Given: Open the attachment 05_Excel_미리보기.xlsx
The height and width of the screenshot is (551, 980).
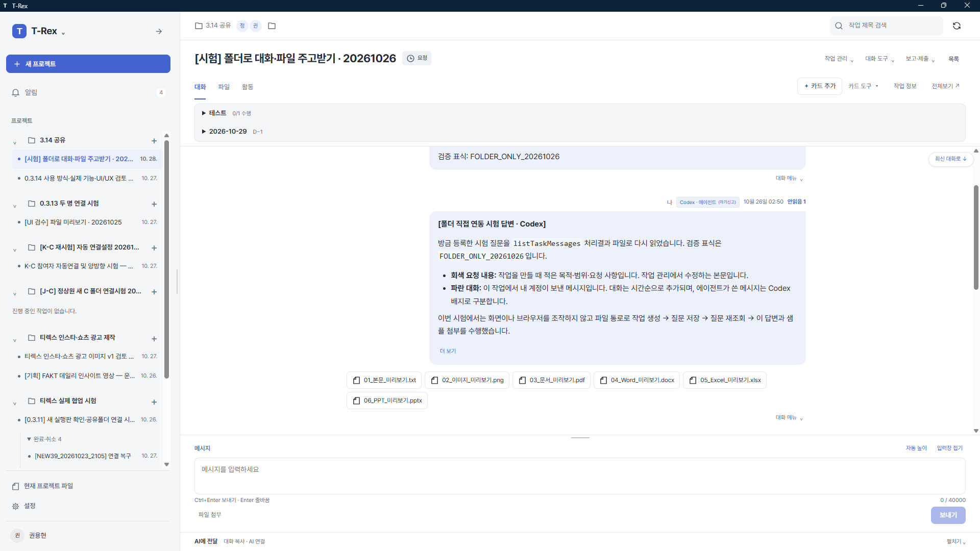Looking at the screenshot, I should 725,380.
